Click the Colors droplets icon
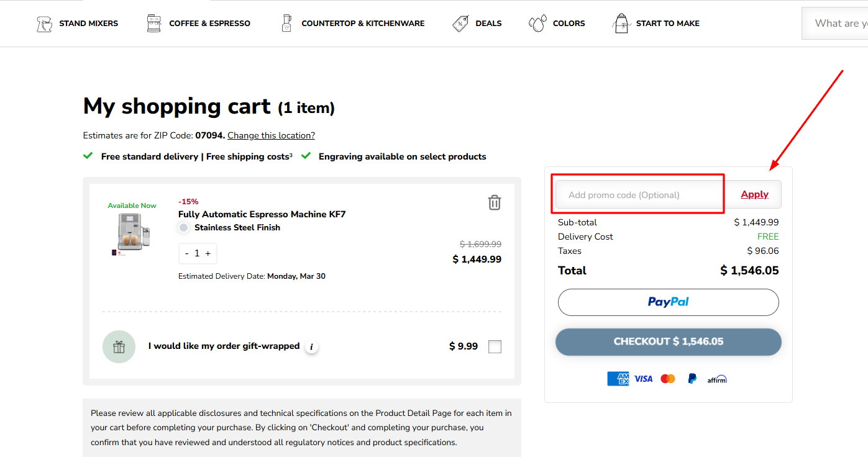The height and width of the screenshot is (465, 868). pos(536,22)
